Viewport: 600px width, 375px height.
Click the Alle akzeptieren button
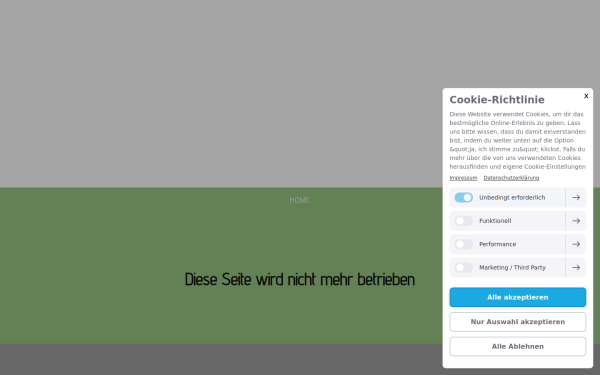(x=517, y=297)
